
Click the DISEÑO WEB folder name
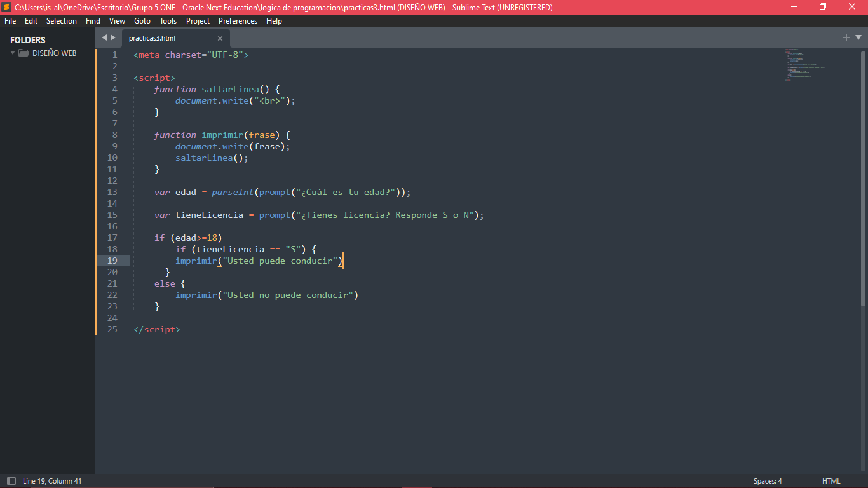pos(55,53)
